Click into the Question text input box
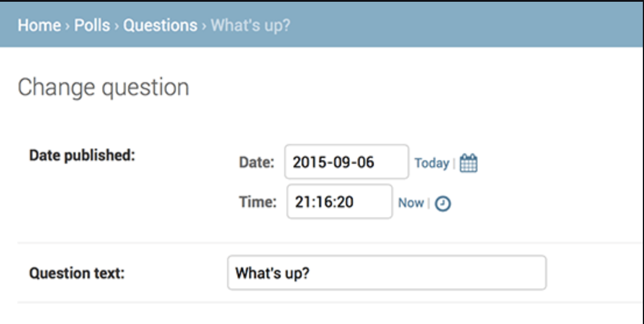Viewport: 644px width, 324px height. (x=387, y=273)
